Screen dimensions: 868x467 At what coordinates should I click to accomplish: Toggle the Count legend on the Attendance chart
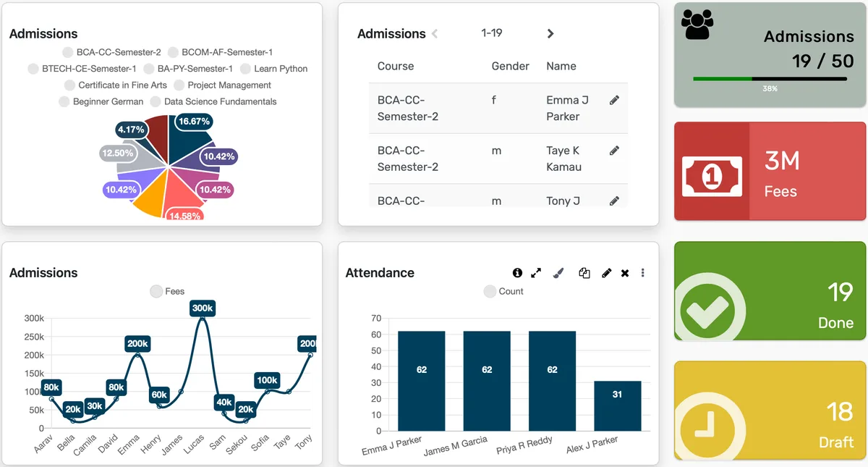click(x=503, y=291)
